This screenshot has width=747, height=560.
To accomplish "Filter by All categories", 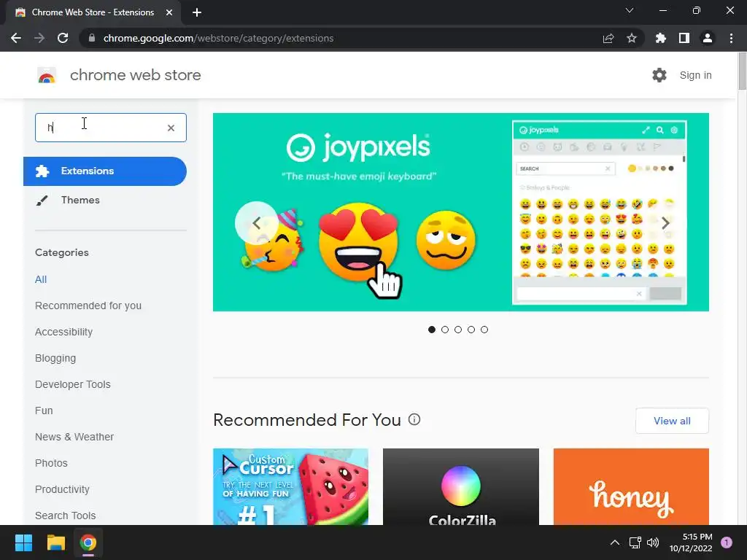I will 41,279.
